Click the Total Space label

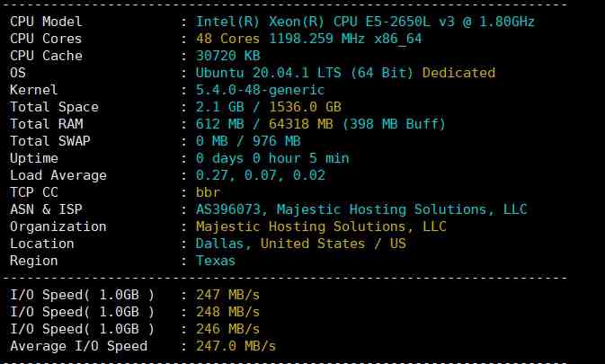54,107
